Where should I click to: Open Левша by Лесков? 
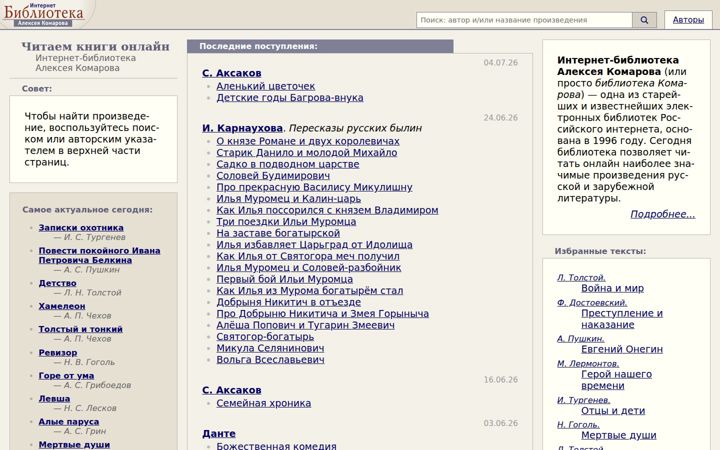[54, 398]
